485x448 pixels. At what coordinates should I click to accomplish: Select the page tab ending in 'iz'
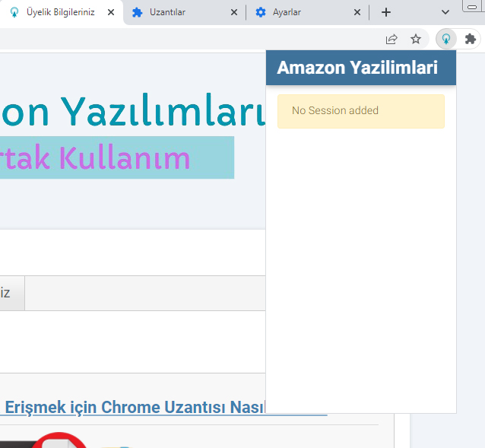[x=11, y=293]
